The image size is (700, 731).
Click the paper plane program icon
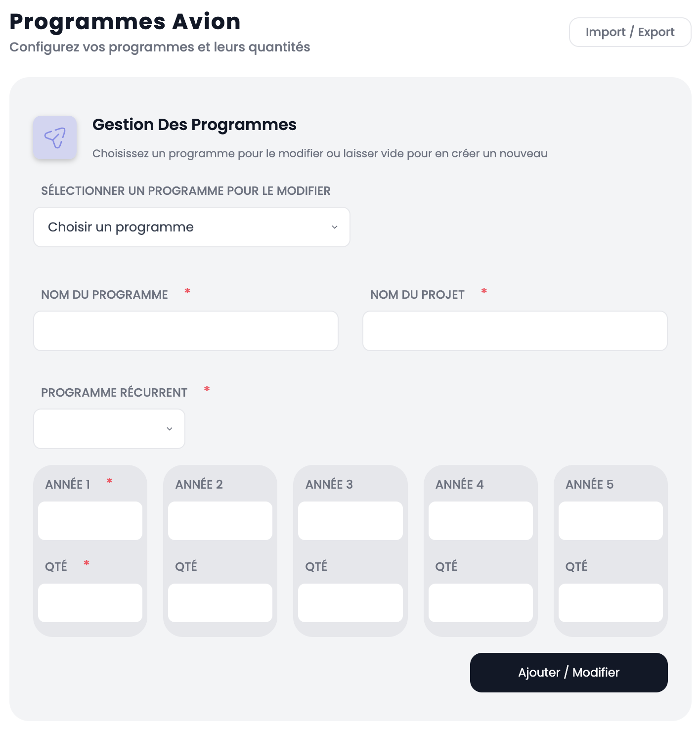click(x=55, y=137)
